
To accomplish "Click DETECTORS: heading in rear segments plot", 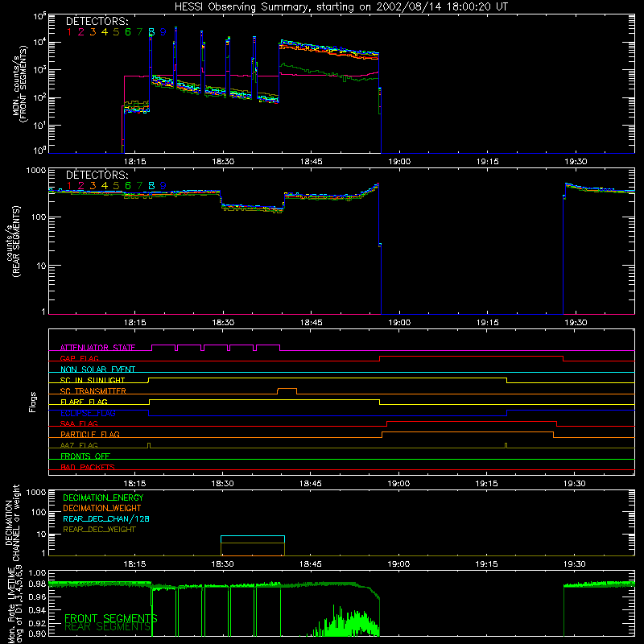I will 97,175.
